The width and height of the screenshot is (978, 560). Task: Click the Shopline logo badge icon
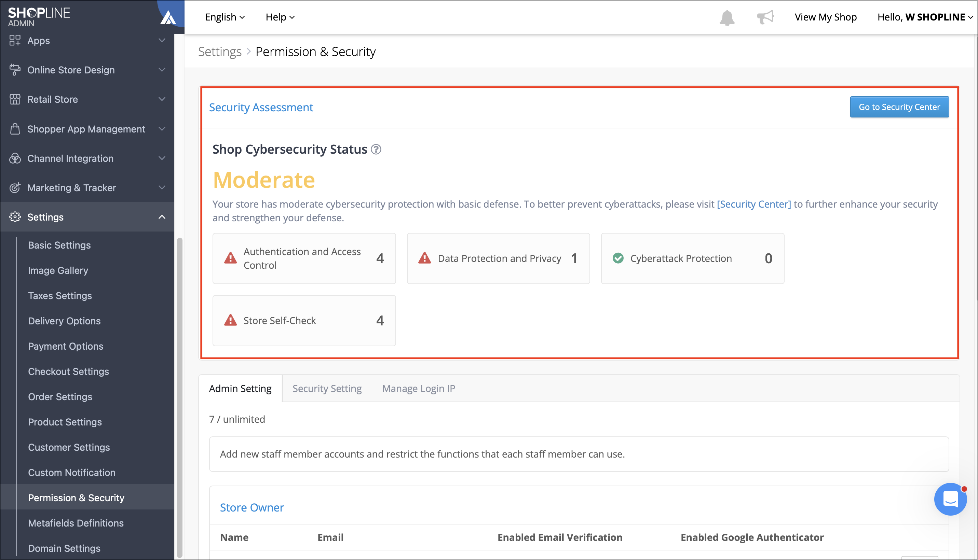168,17
